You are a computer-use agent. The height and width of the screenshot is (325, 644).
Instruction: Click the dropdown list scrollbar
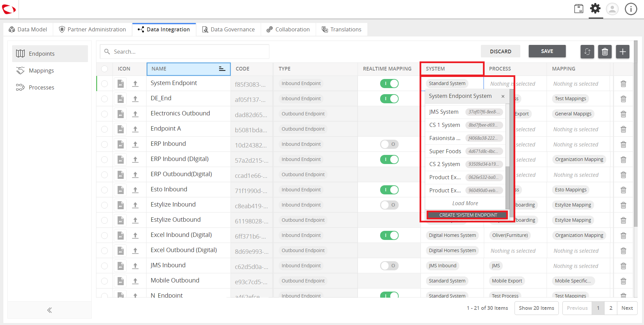(508, 187)
